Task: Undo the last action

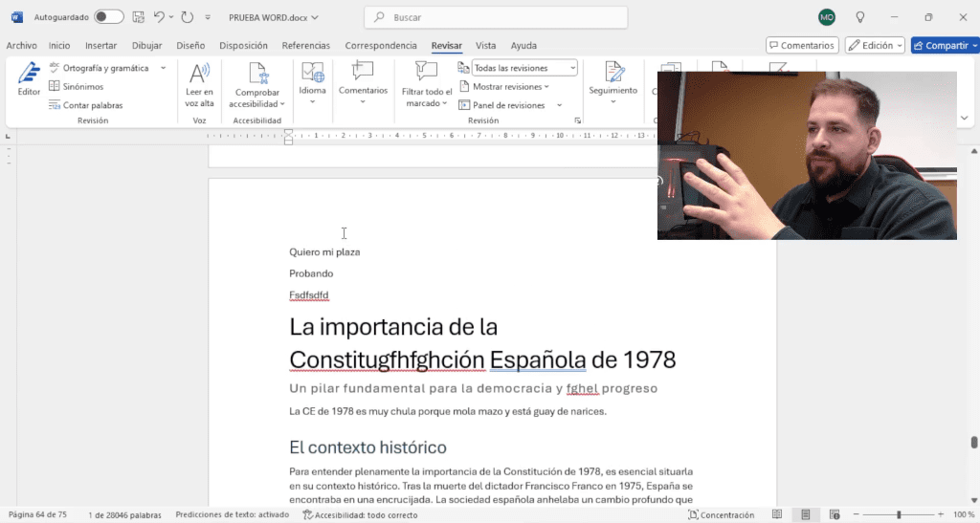Action: [x=160, y=17]
